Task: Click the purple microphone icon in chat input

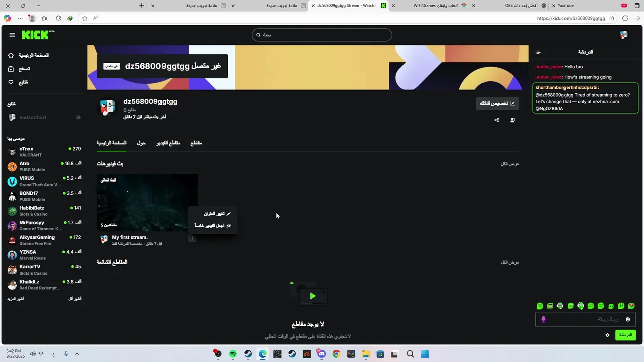Action: (x=543, y=319)
